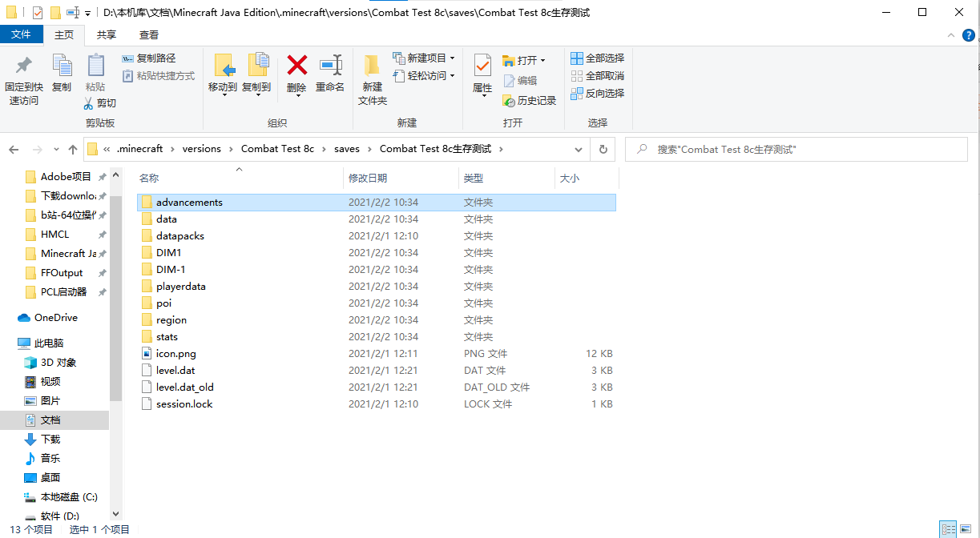Select the session.lock file

[184, 404]
